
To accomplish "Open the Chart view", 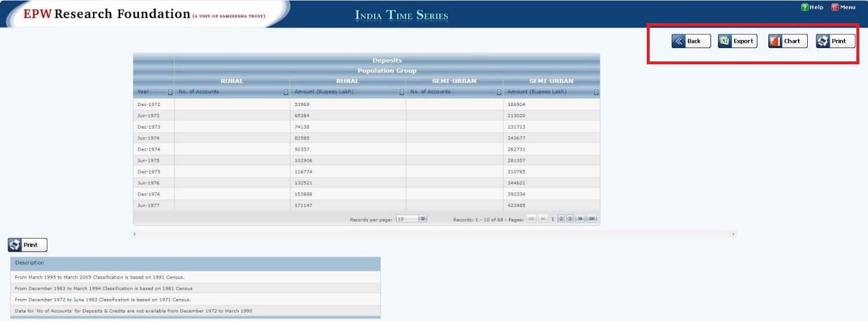I will [788, 41].
